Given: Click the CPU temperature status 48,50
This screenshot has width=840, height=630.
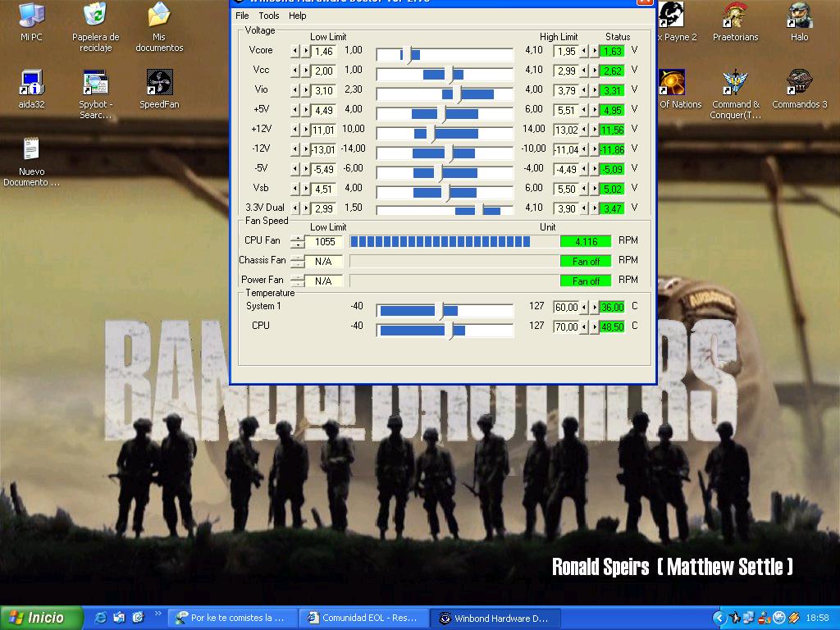Looking at the screenshot, I should coord(612,326).
